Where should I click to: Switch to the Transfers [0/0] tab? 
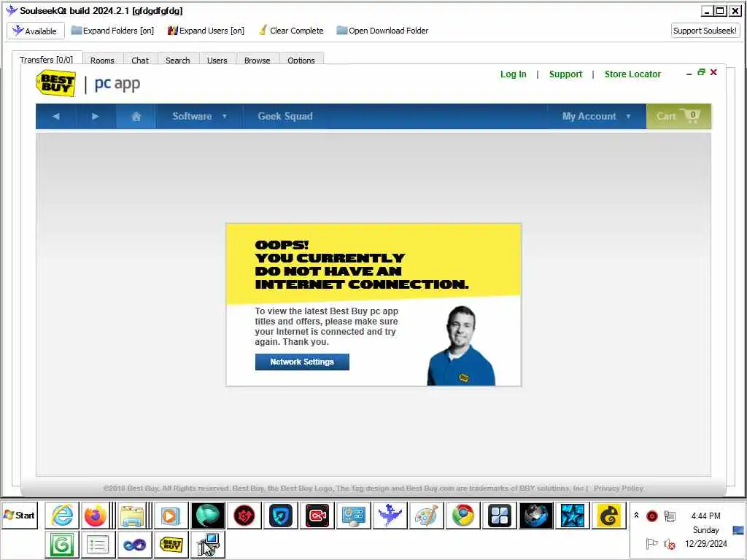47,59
